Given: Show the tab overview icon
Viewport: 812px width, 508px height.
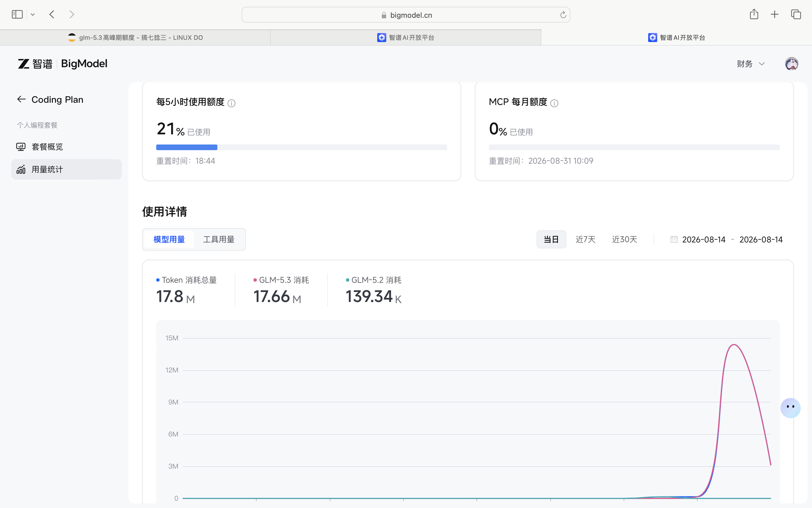Looking at the screenshot, I should coord(796,14).
